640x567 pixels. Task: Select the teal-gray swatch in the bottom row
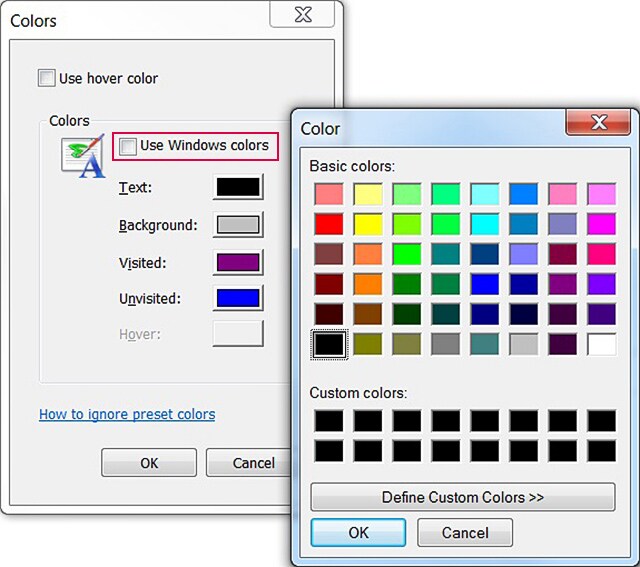[x=485, y=345]
